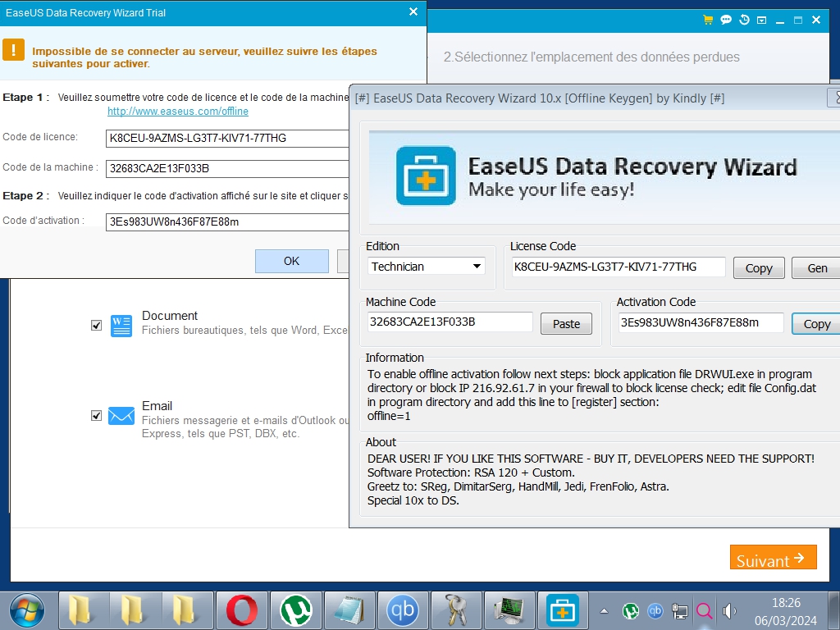Open the Notepad icon in the taskbar
This screenshot has width=840, height=630.
[x=349, y=610]
